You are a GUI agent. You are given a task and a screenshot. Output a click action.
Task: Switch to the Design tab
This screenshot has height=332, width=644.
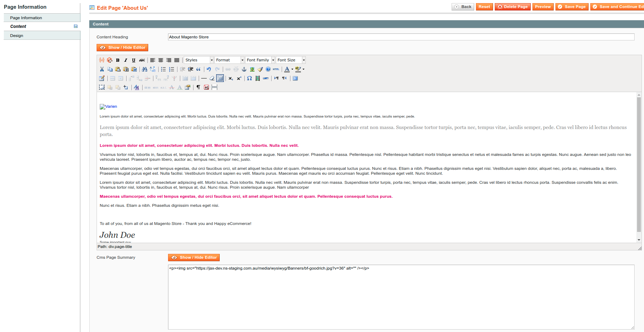click(16, 35)
